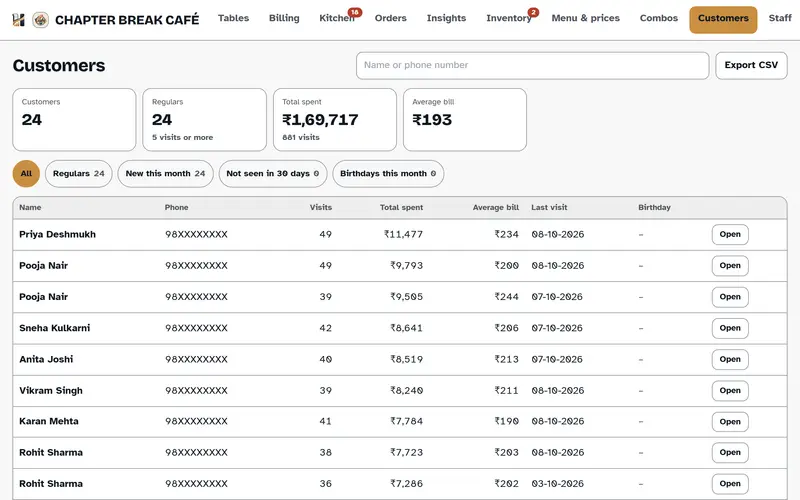The image size is (800, 500).
Task: Sort by the Visits column header
Action: (321, 208)
